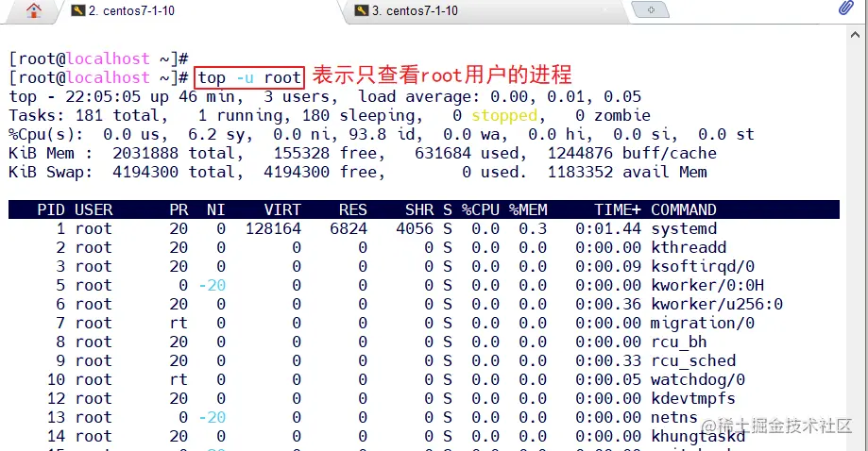Click the khungtaskd process name
This screenshot has height=451, width=868.
coord(698,436)
